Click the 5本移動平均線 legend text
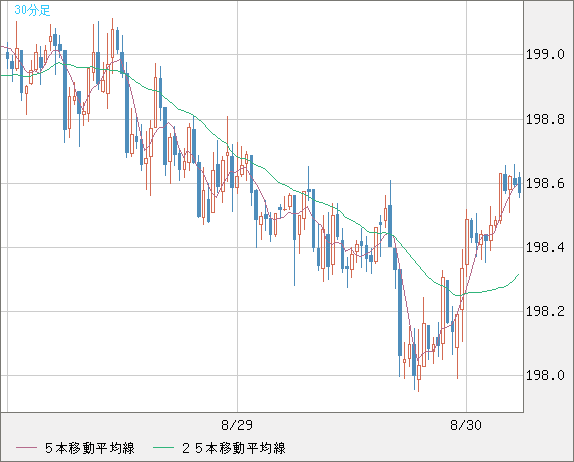 click(90, 448)
